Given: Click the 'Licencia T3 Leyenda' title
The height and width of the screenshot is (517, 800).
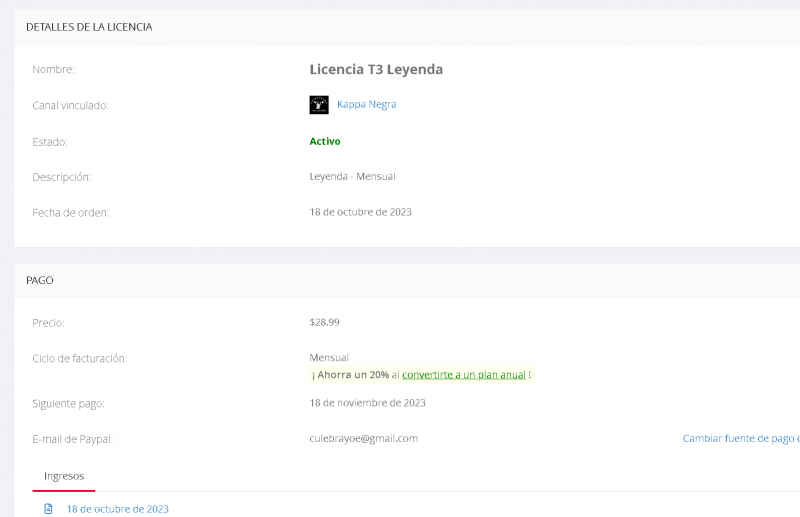Looking at the screenshot, I should (x=376, y=69).
